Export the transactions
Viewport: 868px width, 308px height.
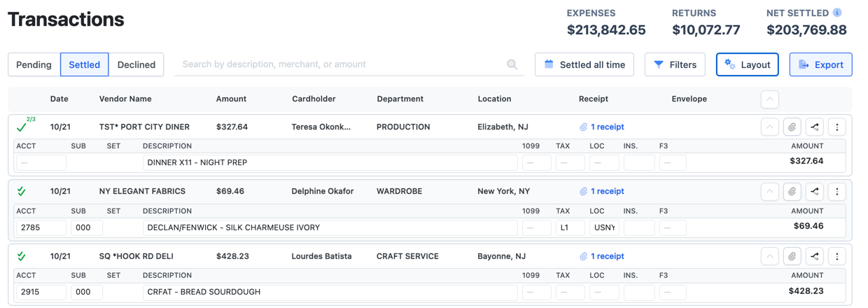[820, 64]
